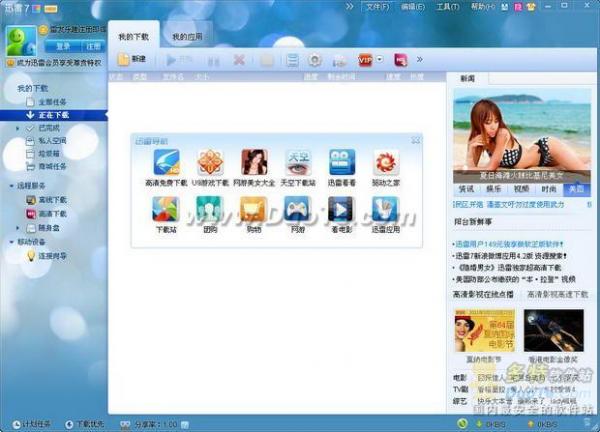Click the 天空下载站 navigation icon
This screenshot has width=600, height=432.
click(x=298, y=163)
